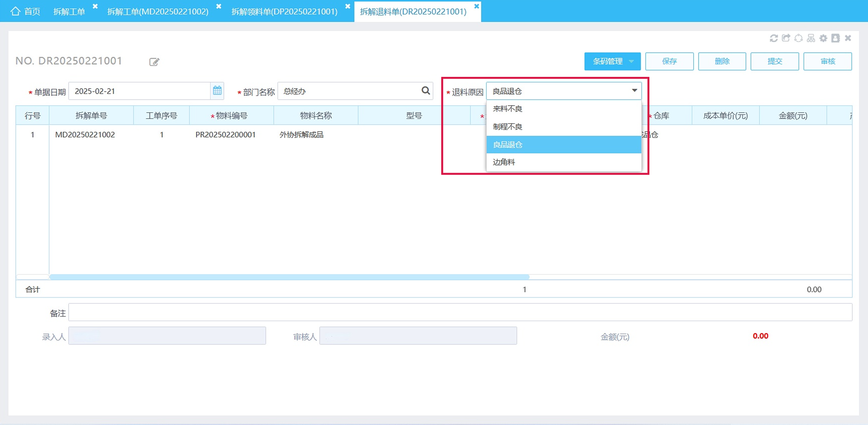Select 来料不良 from the dropdown list

[x=564, y=109]
